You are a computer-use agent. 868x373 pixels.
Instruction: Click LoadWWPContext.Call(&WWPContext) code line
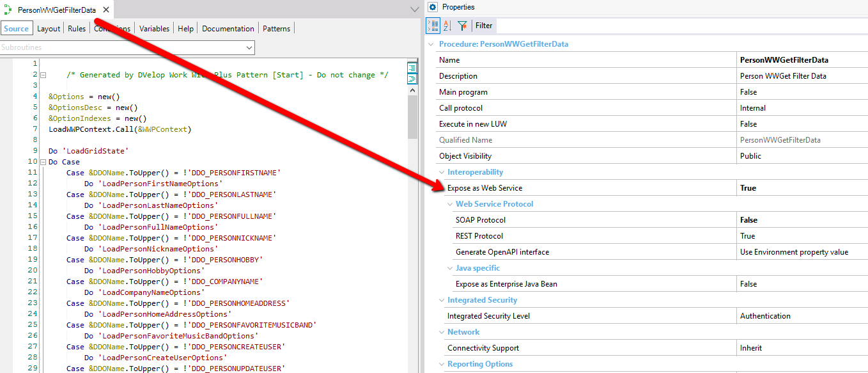[120, 129]
